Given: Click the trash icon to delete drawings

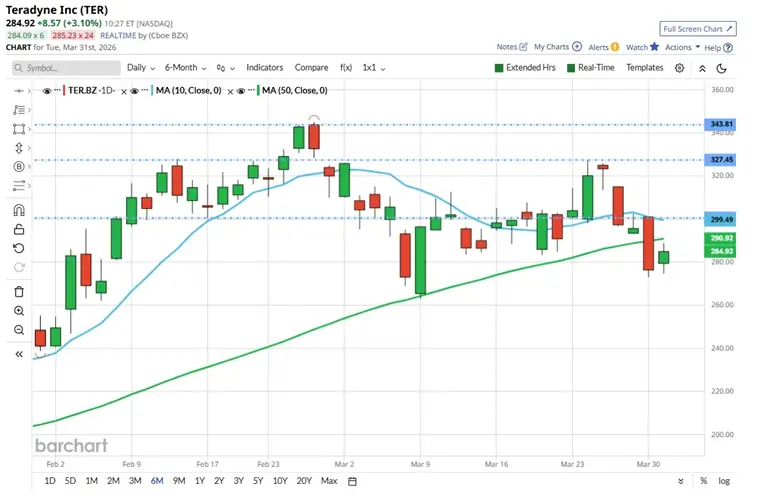Looking at the screenshot, I should tap(18, 291).
